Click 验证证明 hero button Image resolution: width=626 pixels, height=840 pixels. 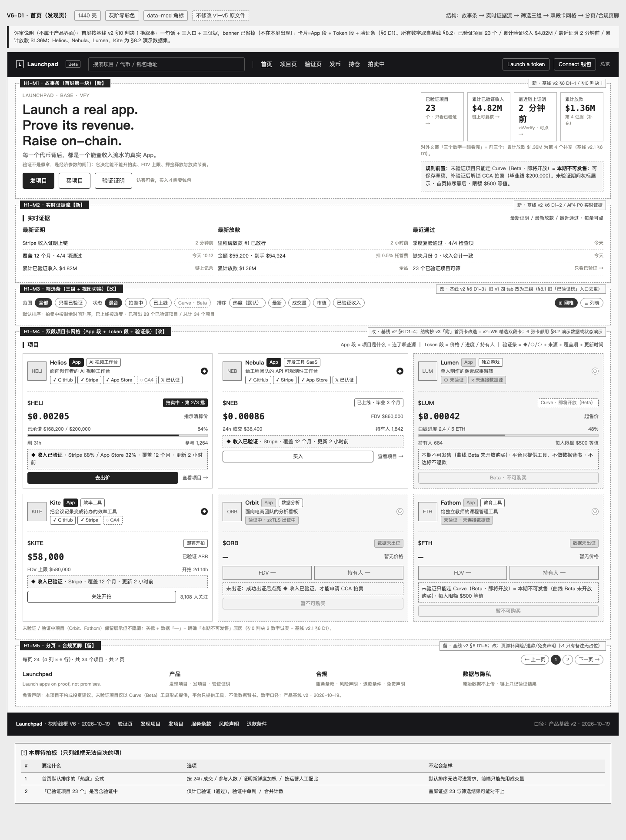tap(113, 181)
